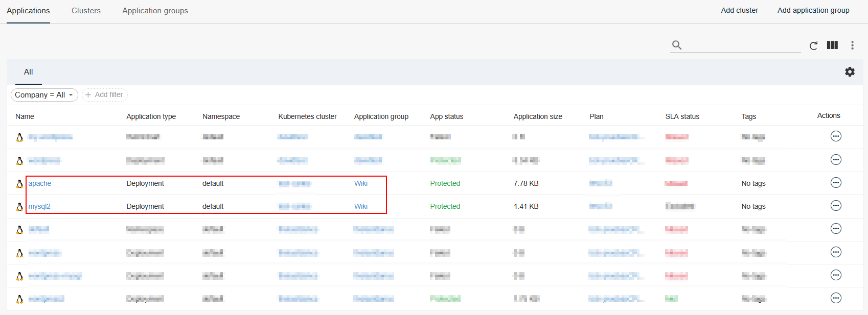868x315 pixels.
Task: Open actions menu for first table row
Action: tap(836, 136)
